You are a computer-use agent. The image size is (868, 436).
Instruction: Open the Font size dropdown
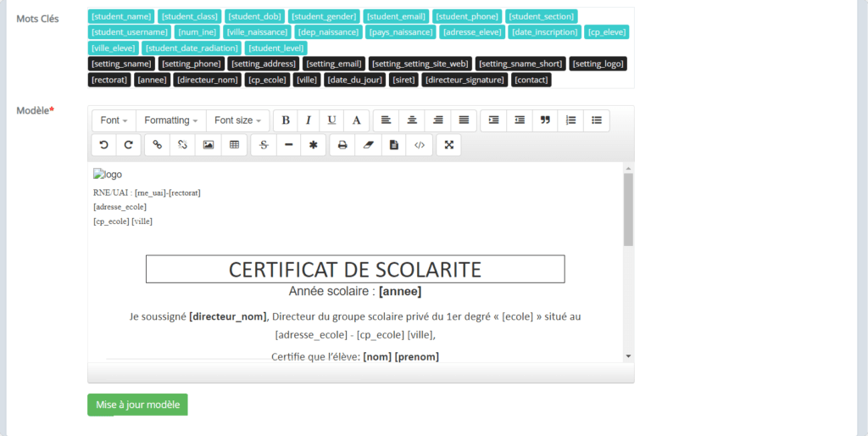click(238, 120)
